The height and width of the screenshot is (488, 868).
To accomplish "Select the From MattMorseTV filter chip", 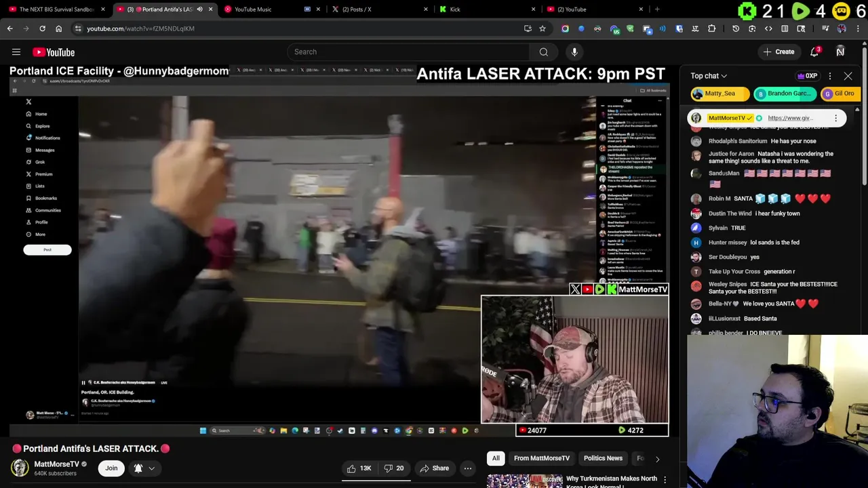I will pos(542,459).
